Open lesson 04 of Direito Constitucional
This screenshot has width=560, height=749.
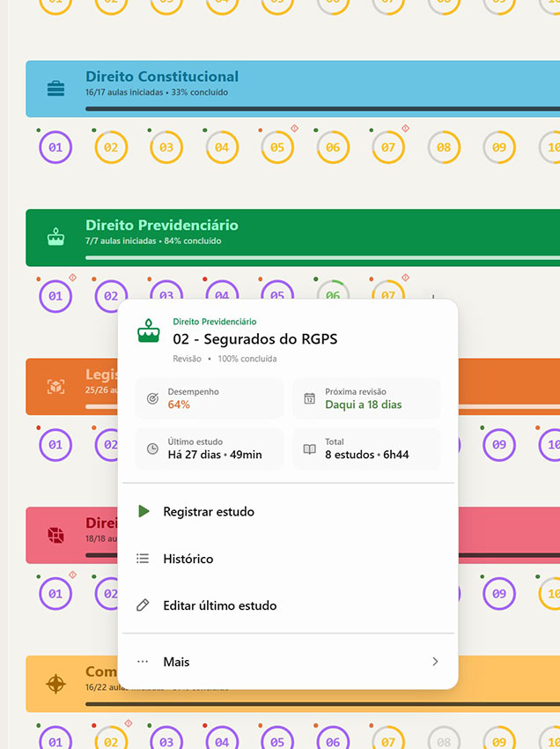222,147
